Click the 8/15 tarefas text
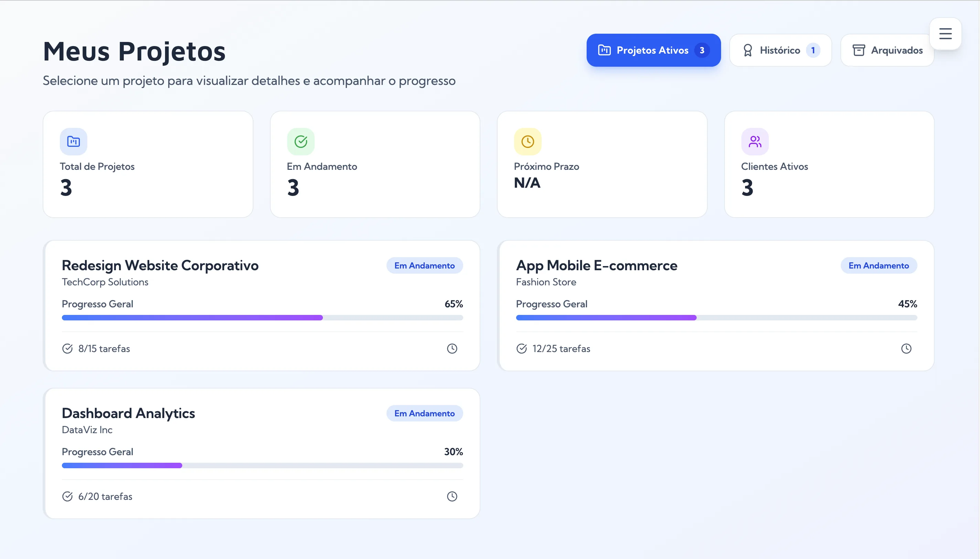This screenshot has height=559, width=980. [x=104, y=349]
